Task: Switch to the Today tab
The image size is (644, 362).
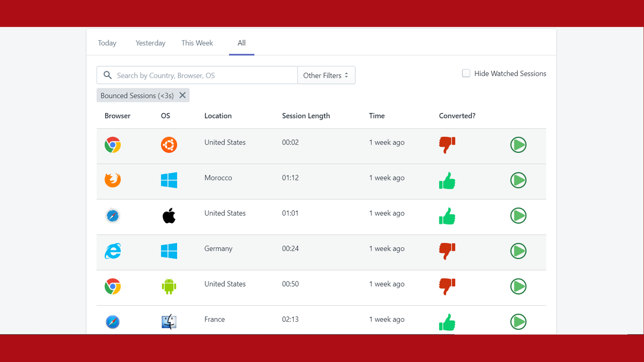Action: 107,43
